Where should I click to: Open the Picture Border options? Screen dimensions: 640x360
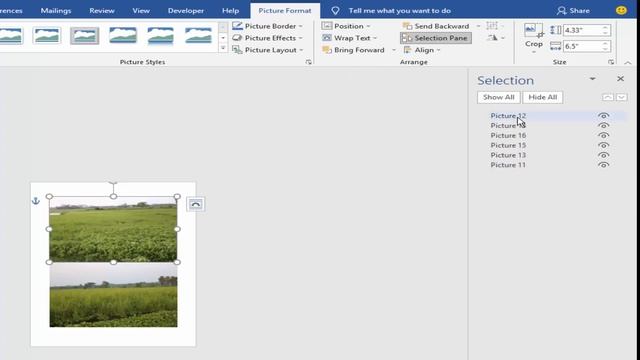tap(267, 26)
